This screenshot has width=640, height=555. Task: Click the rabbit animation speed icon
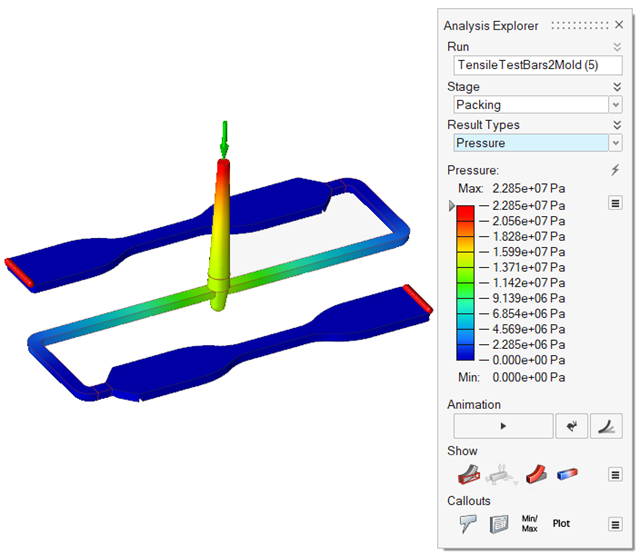click(571, 426)
